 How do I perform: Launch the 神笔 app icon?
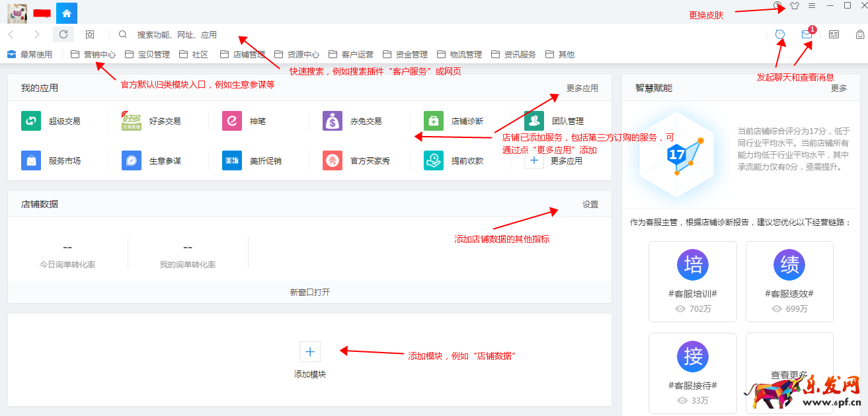tap(232, 121)
